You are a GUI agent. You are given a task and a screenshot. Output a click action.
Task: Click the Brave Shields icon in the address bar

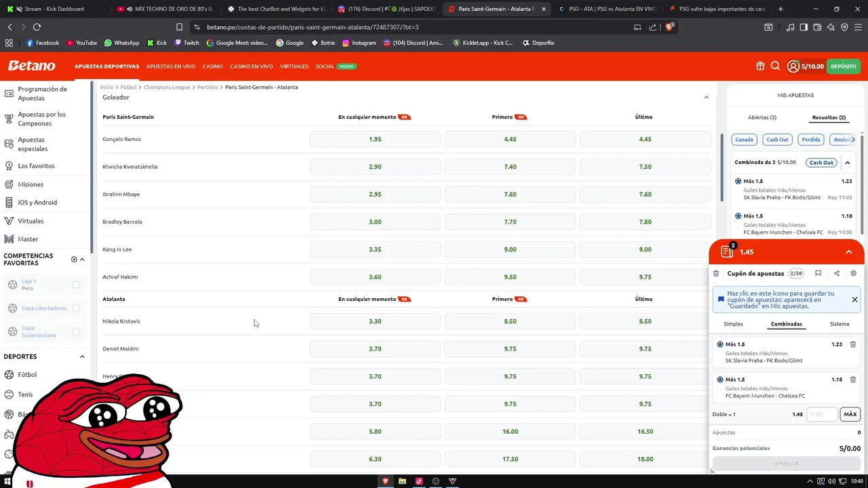click(669, 27)
